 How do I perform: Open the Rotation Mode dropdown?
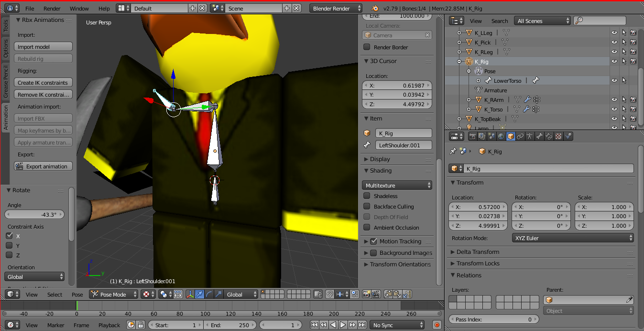[x=572, y=238]
